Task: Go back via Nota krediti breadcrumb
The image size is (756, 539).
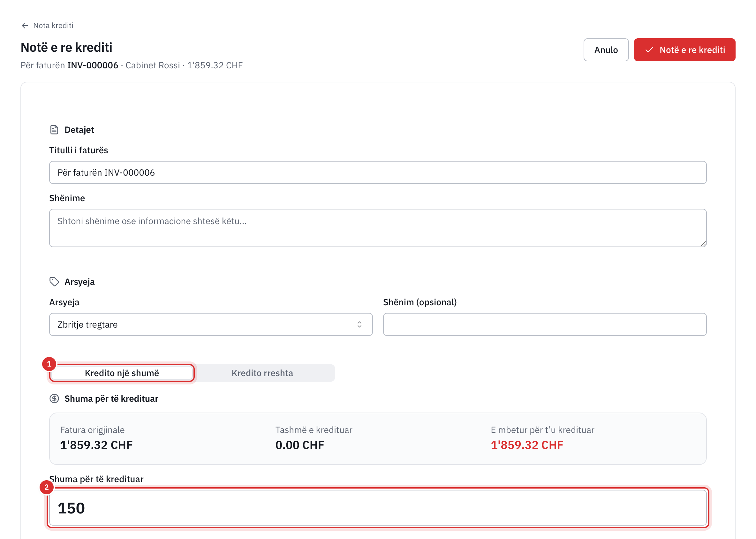Action: click(53, 26)
